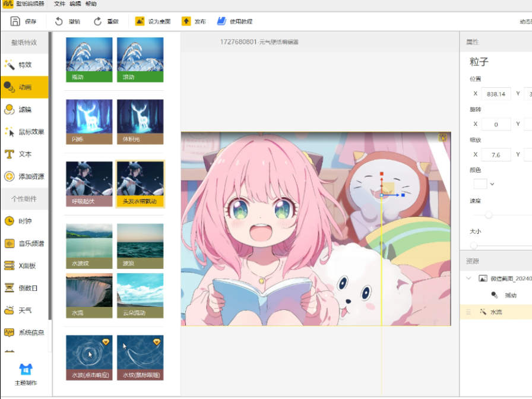The image size is (532, 399).
Task: Click the left sidebar vertical scrollbar
Action: click(50, 176)
